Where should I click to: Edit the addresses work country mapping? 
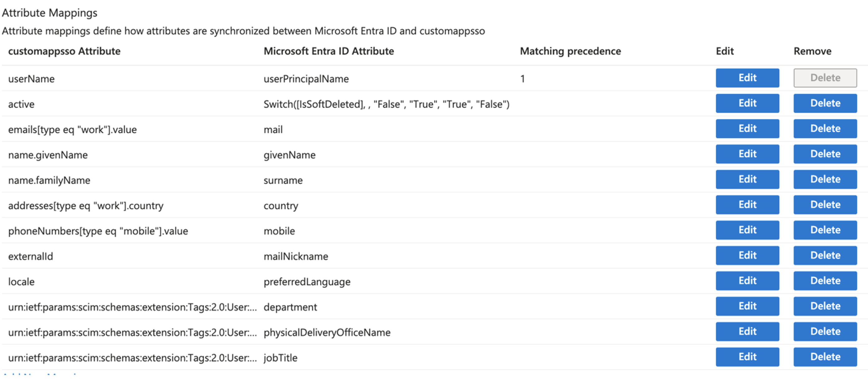click(x=747, y=204)
